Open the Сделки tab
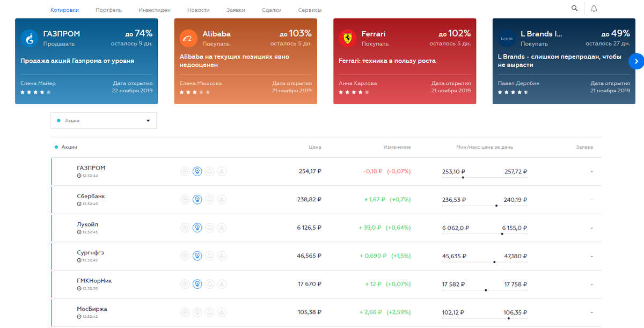This screenshot has width=644, height=328. [x=272, y=10]
